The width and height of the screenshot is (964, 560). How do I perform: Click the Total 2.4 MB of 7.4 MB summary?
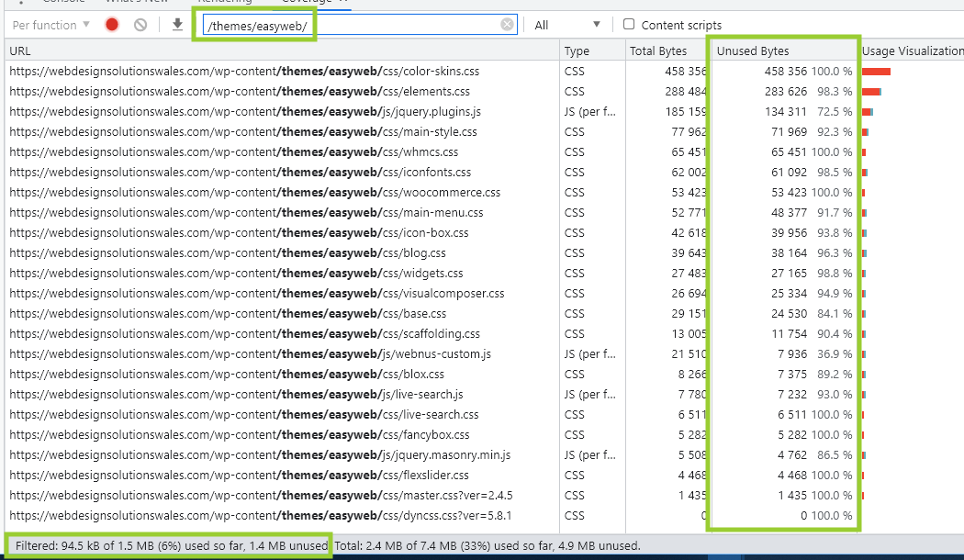[x=488, y=546]
